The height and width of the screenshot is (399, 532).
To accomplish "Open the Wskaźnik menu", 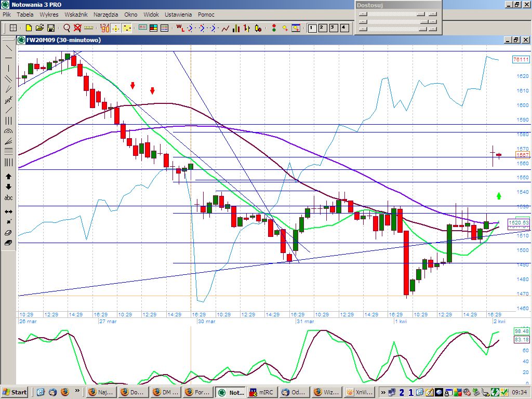I will (x=76, y=15).
